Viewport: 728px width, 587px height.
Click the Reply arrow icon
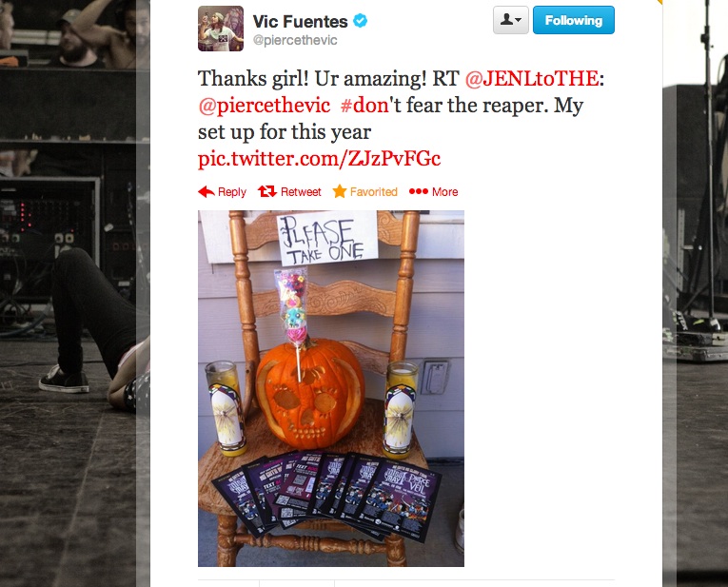click(207, 191)
